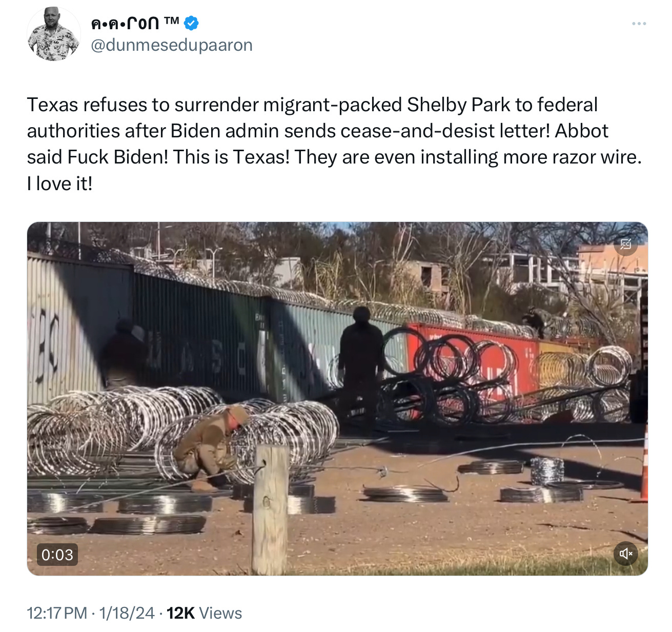This screenshot has width=672, height=632.
Task: Open the author's profile picture
Action: pyautogui.click(x=54, y=34)
